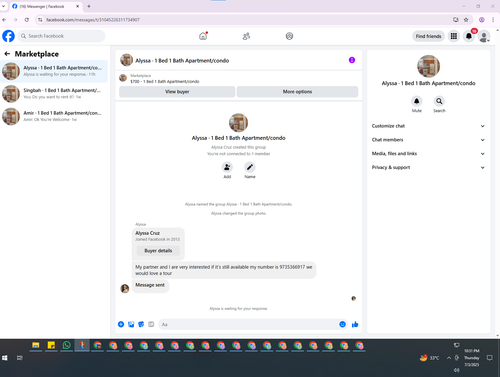Open the Facebook menu grid icon
The image size is (500, 377).
pos(454,36)
